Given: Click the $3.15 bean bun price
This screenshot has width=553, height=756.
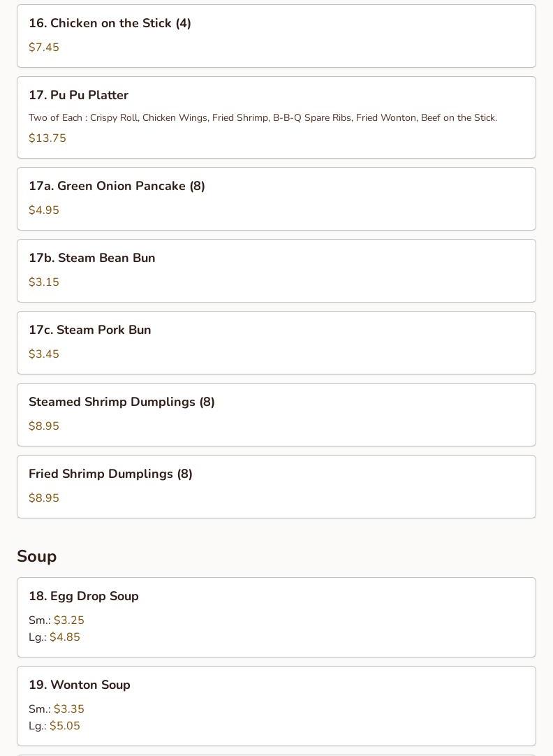Looking at the screenshot, I should [44, 282].
